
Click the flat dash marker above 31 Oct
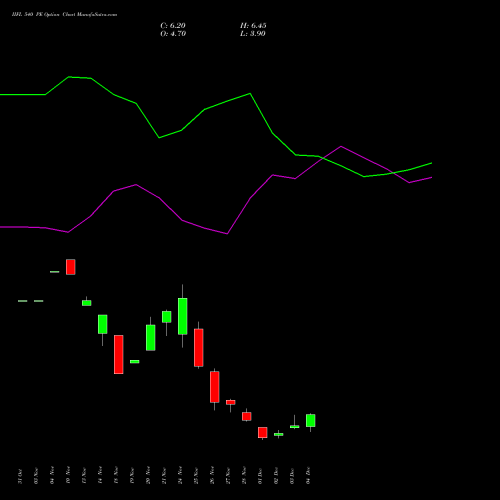[23, 301]
